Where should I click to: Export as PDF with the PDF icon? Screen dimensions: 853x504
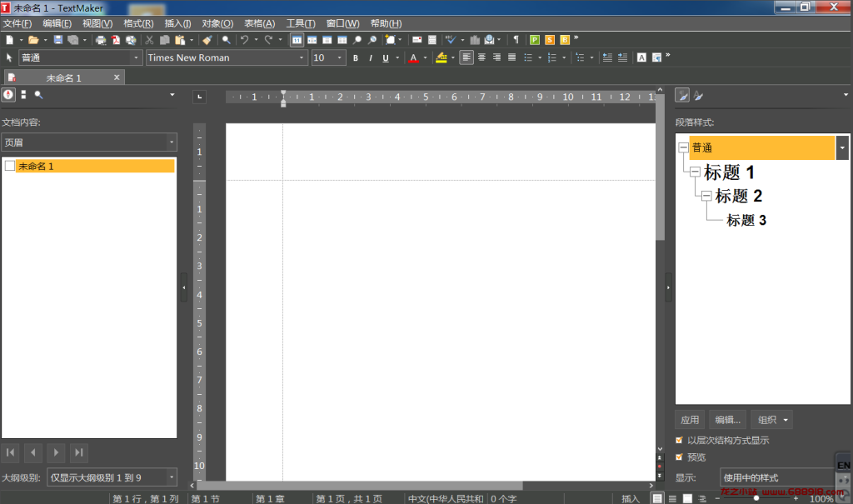(x=115, y=40)
